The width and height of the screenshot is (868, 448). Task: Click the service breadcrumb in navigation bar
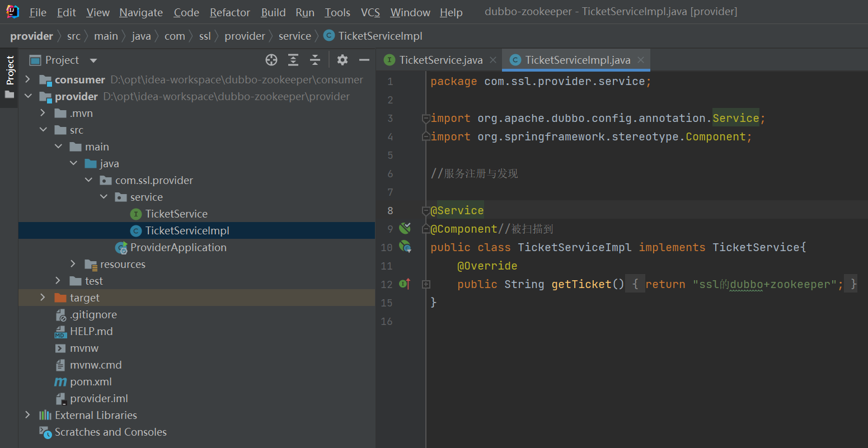tap(295, 36)
